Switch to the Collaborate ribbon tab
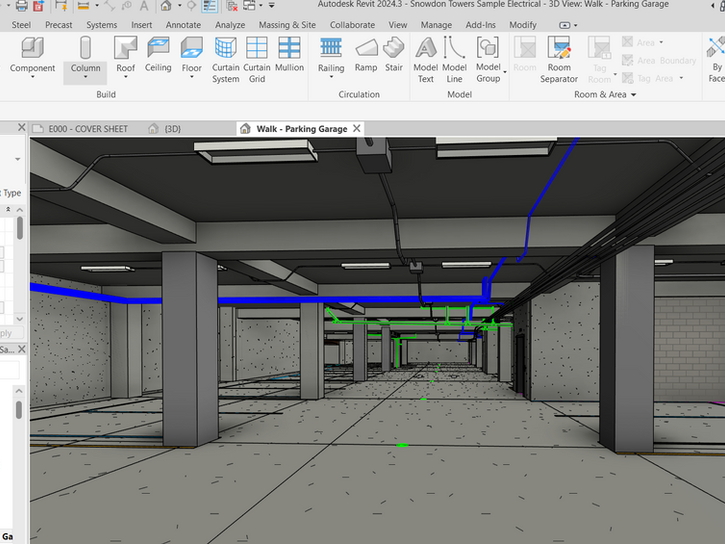 pyautogui.click(x=352, y=25)
